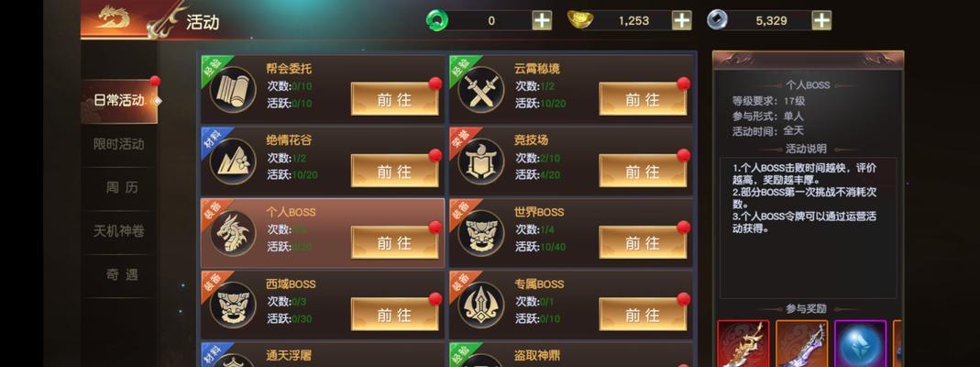Image resolution: width=980 pixels, height=367 pixels.
Task: Add silver coins with the plus button
Action: [x=821, y=20]
